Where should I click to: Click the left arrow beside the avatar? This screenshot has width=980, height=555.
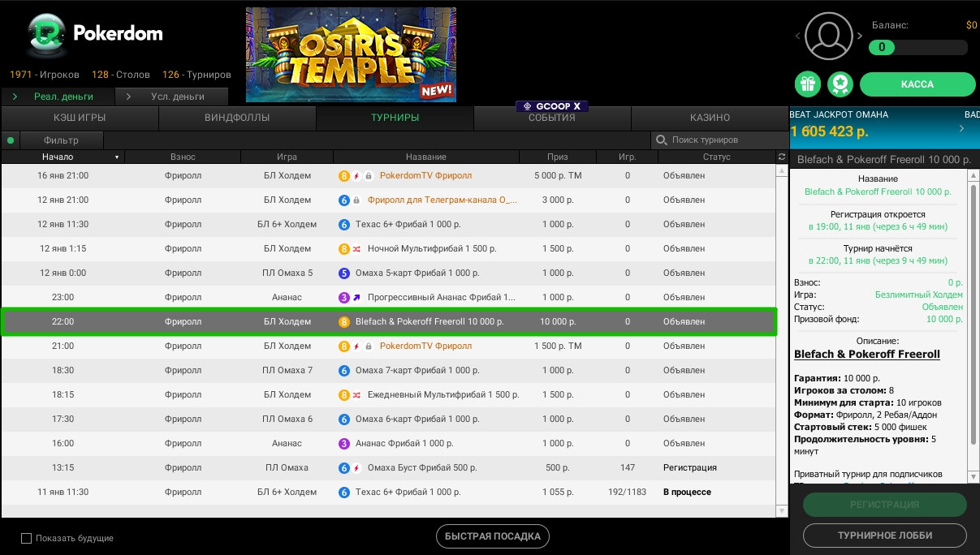click(798, 37)
